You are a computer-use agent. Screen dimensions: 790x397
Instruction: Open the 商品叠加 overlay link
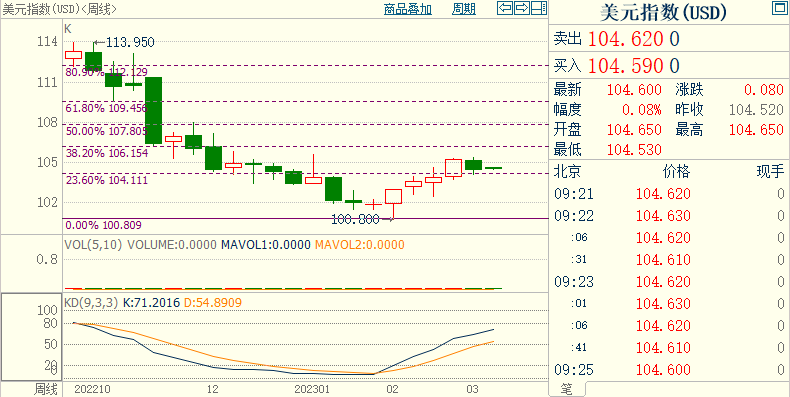(408, 9)
